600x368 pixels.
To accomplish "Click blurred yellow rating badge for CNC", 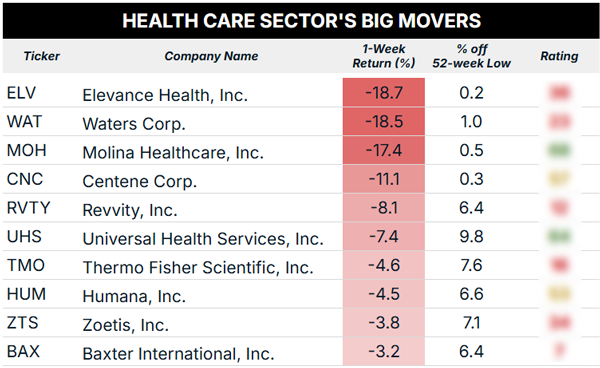I will (x=560, y=179).
